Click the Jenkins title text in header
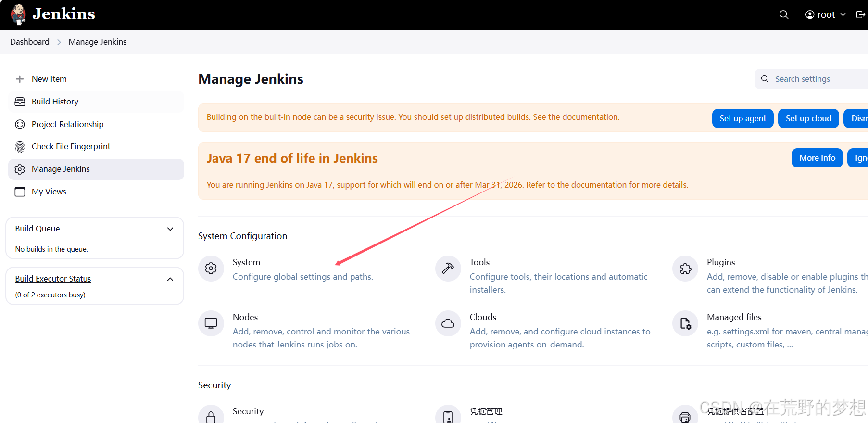The width and height of the screenshot is (868, 423). click(63, 14)
